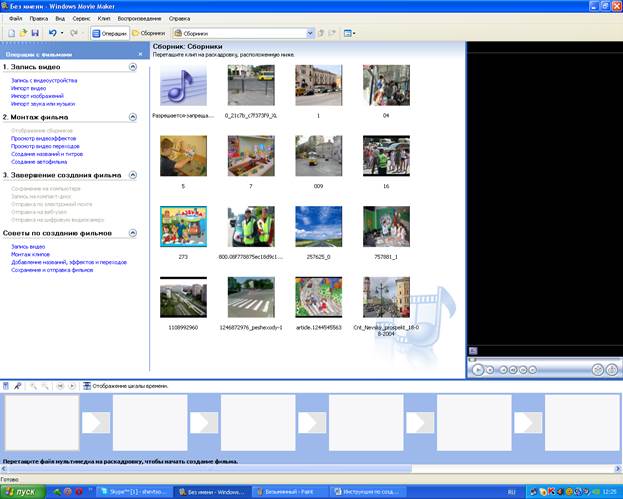Collapse the Монтаж фильма section
The height and width of the screenshot is (499, 623).
coord(133,117)
